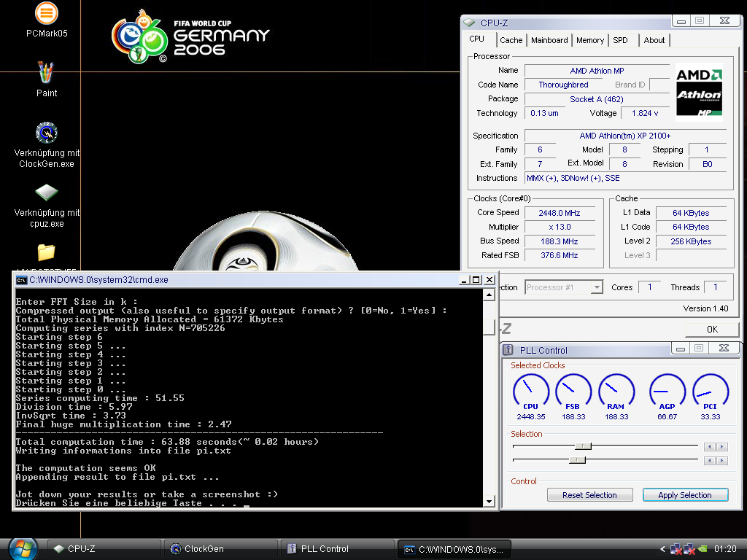Click the Cores count field

(650, 287)
